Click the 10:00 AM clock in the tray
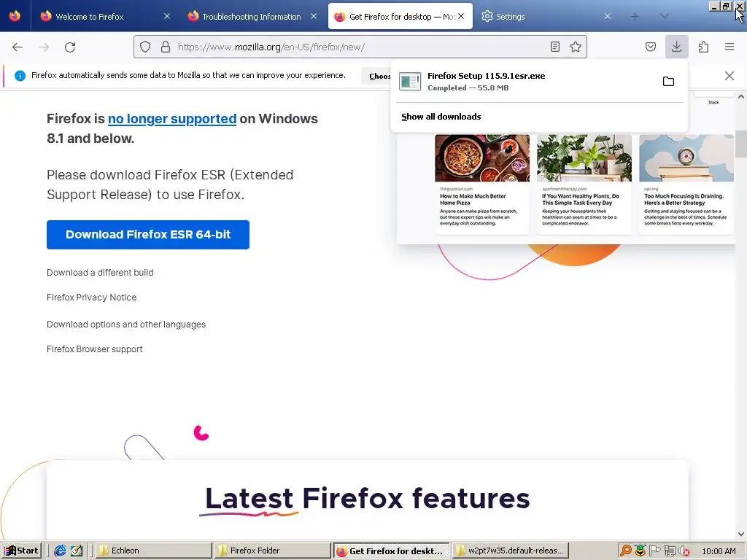Image resolution: width=747 pixels, height=560 pixels. tap(719, 551)
